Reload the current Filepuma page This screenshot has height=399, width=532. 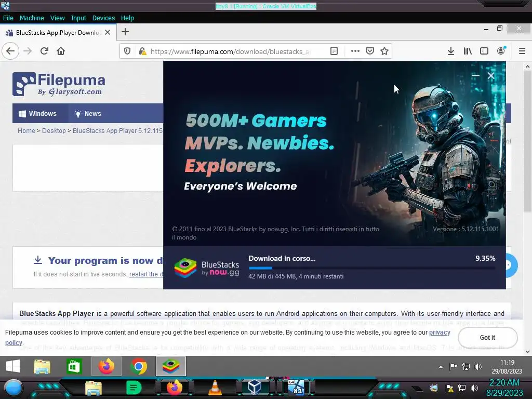[44, 51]
